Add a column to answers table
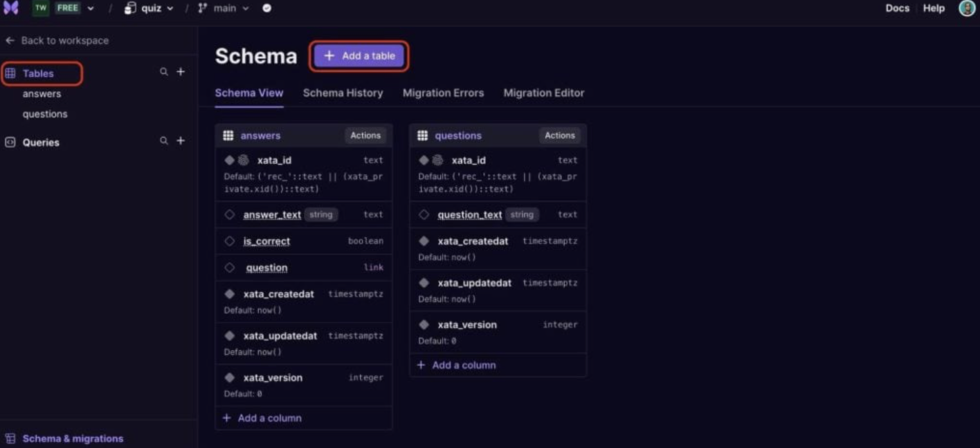The image size is (980, 448). [262, 418]
